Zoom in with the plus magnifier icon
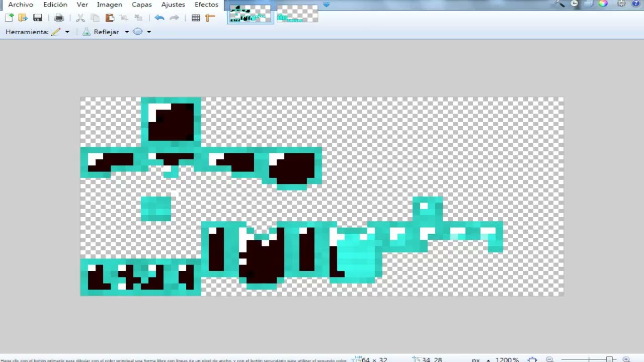This screenshot has height=362, width=644. [x=626, y=360]
